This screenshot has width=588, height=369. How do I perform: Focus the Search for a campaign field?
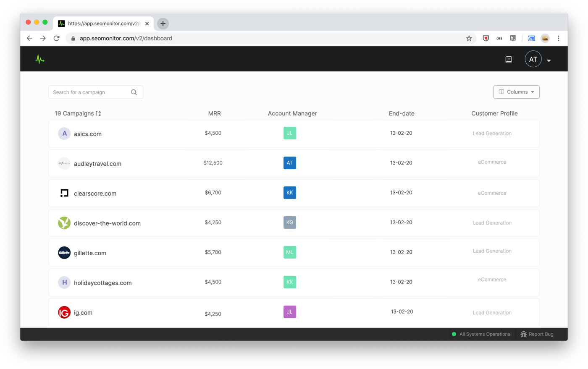(96, 92)
